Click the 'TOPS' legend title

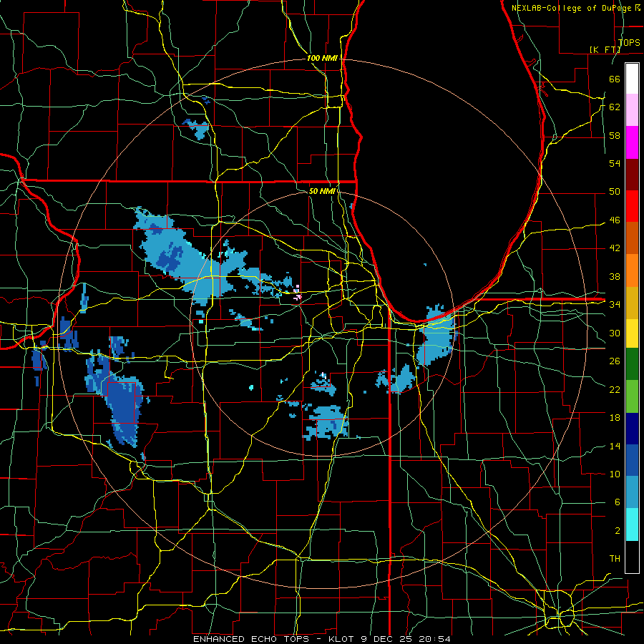click(x=629, y=42)
